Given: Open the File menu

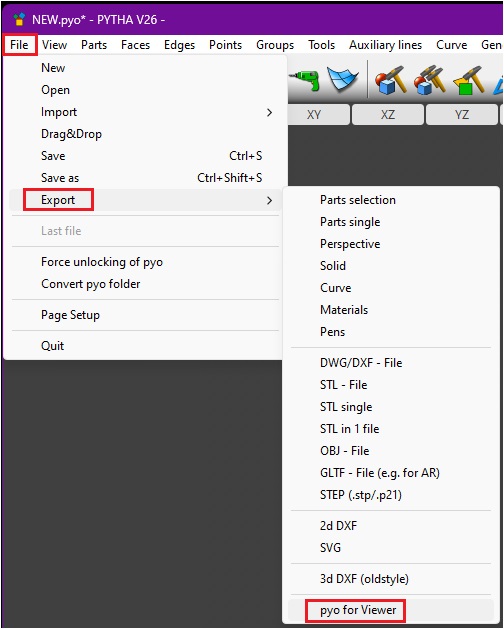Looking at the screenshot, I should pyautogui.click(x=19, y=45).
